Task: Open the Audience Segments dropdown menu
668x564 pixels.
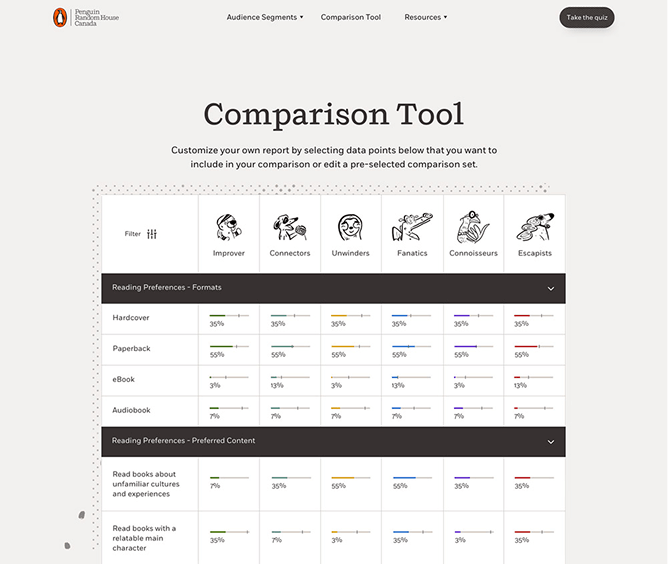Action: (264, 17)
